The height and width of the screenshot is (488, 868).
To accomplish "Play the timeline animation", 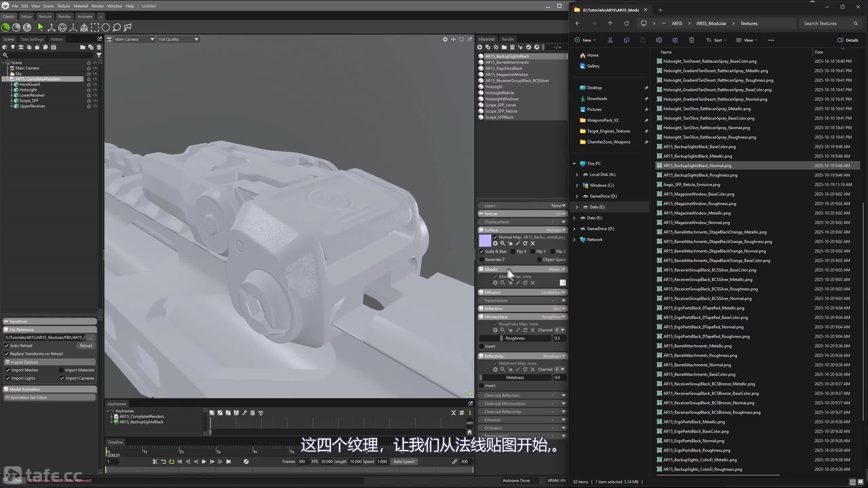I will pyautogui.click(x=204, y=462).
